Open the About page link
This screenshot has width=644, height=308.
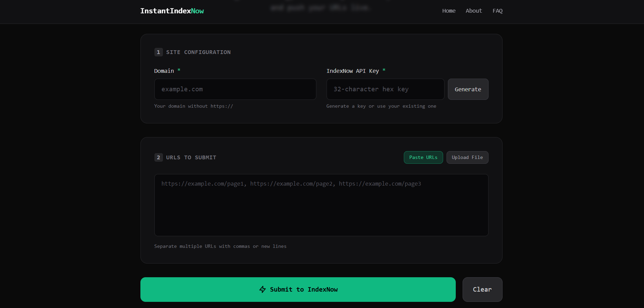474,11
